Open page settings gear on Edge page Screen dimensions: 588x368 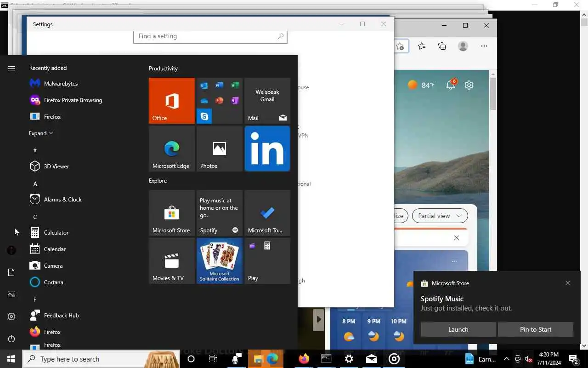pos(469,85)
